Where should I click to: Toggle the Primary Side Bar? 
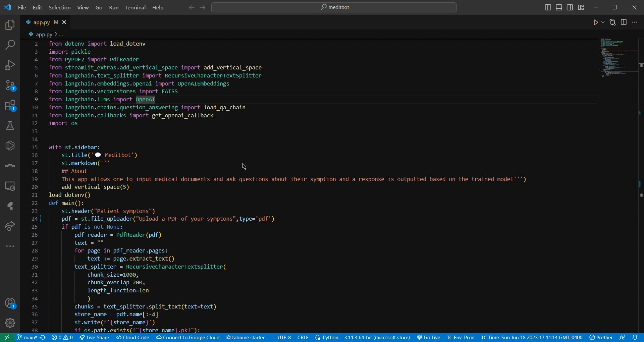pyautogui.click(x=548, y=7)
